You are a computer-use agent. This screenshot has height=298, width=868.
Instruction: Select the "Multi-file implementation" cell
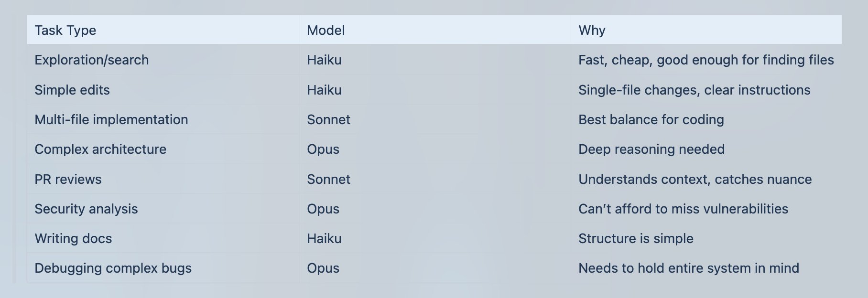pyautogui.click(x=111, y=120)
